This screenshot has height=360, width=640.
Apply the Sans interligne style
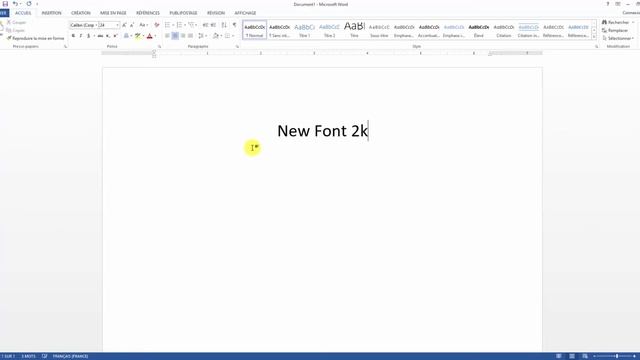point(280,30)
